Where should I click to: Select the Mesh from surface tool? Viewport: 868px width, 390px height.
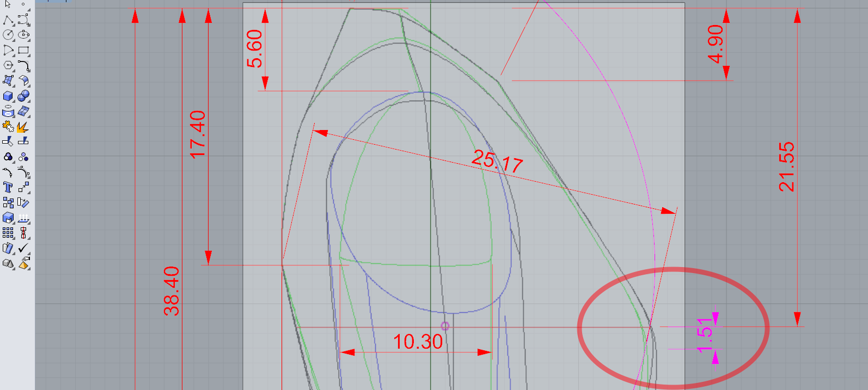tap(23, 112)
